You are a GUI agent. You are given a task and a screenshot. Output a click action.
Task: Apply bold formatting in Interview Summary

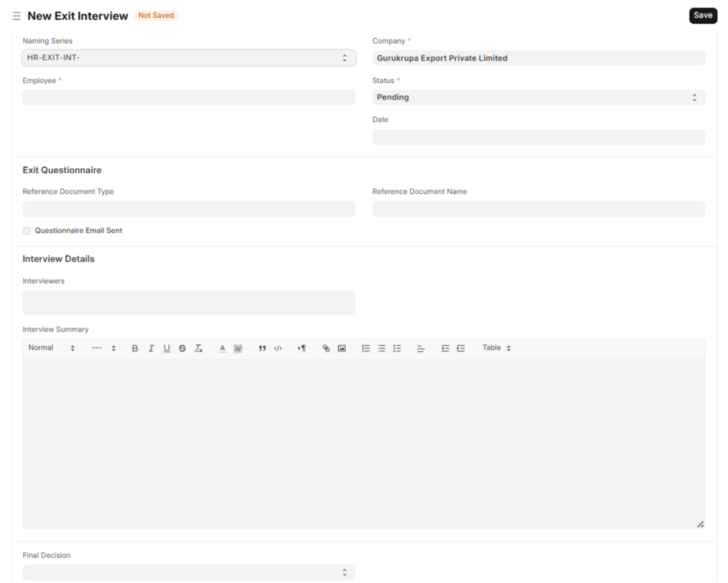point(135,348)
